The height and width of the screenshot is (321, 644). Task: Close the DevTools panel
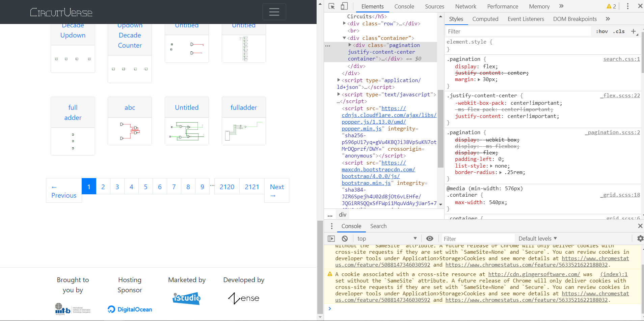pyautogui.click(x=640, y=6)
